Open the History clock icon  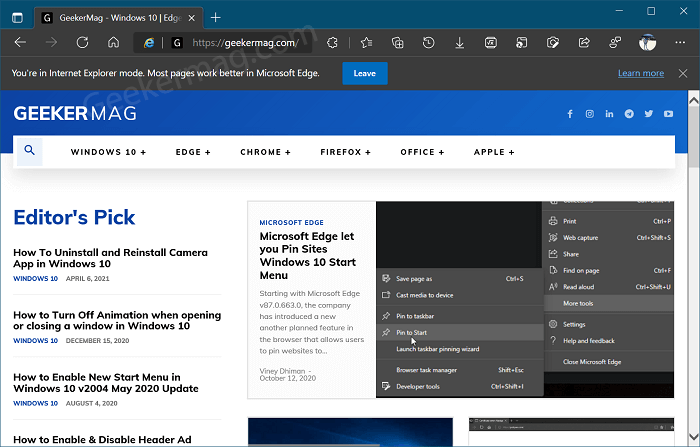point(429,42)
